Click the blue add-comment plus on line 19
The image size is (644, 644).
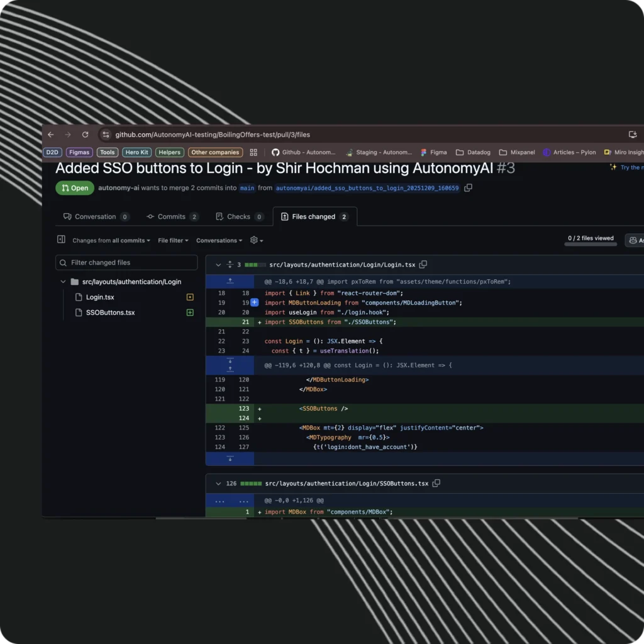pyautogui.click(x=254, y=303)
